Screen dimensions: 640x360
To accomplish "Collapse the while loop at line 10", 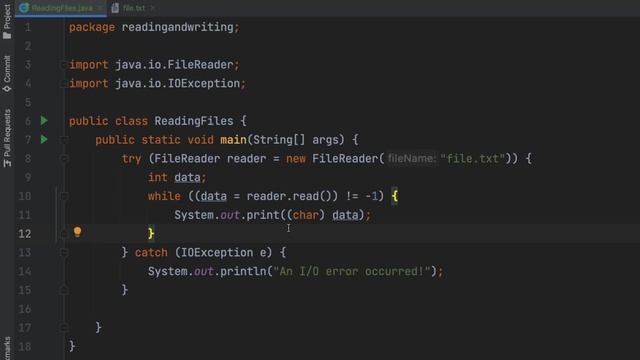I will point(64,196).
